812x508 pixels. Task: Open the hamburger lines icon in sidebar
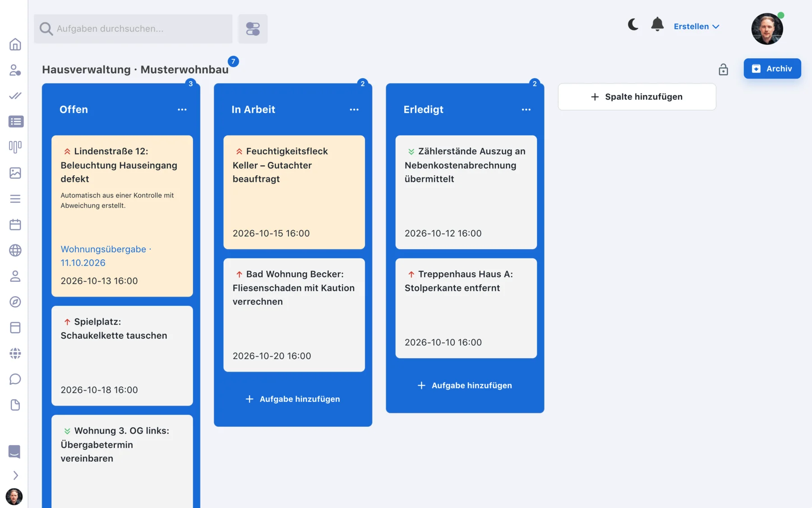click(x=15, y=199)
